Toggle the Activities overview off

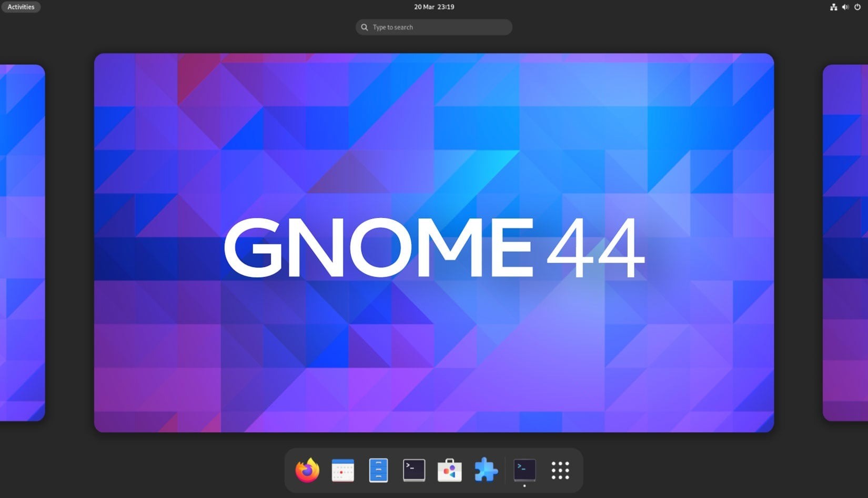pos(21,7)
